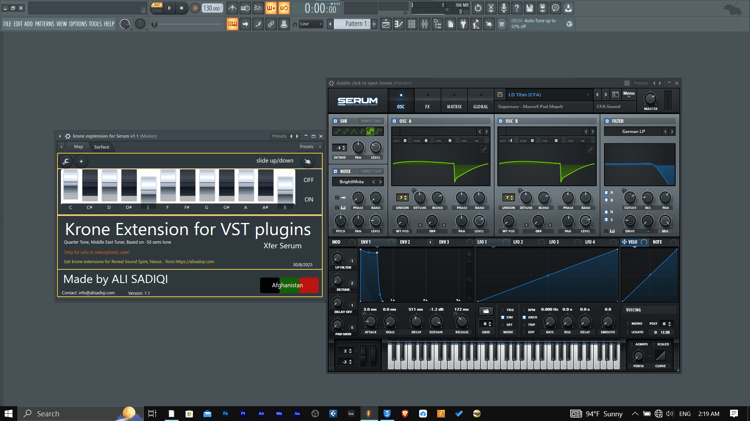Click the gear icon in Krone title bar

pos(67,136)
